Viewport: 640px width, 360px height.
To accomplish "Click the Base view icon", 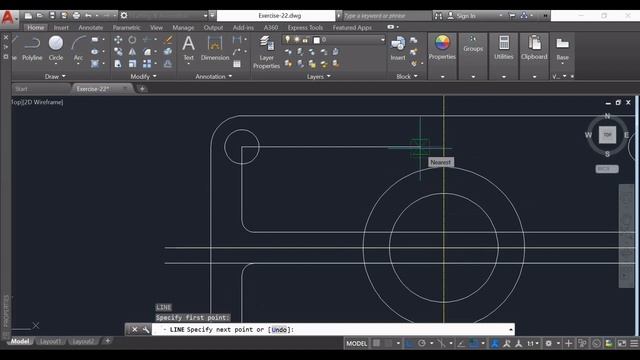I will 562,48.
